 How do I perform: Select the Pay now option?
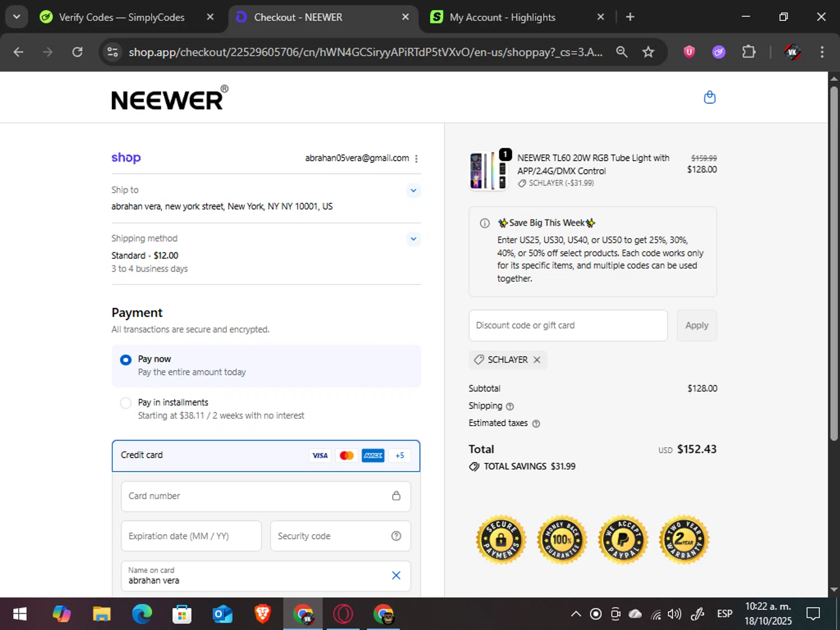(266, 366)
